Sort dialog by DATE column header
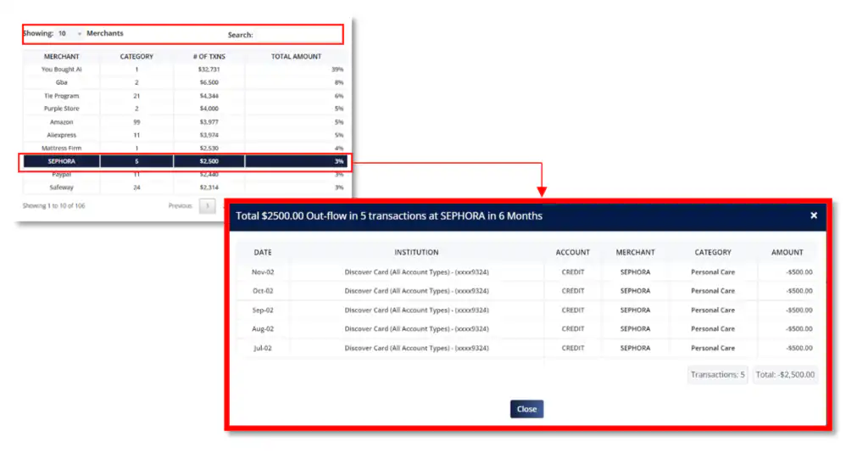Image resolution: width=868 pixels, height=453 pixels. (x=263, y=252)
